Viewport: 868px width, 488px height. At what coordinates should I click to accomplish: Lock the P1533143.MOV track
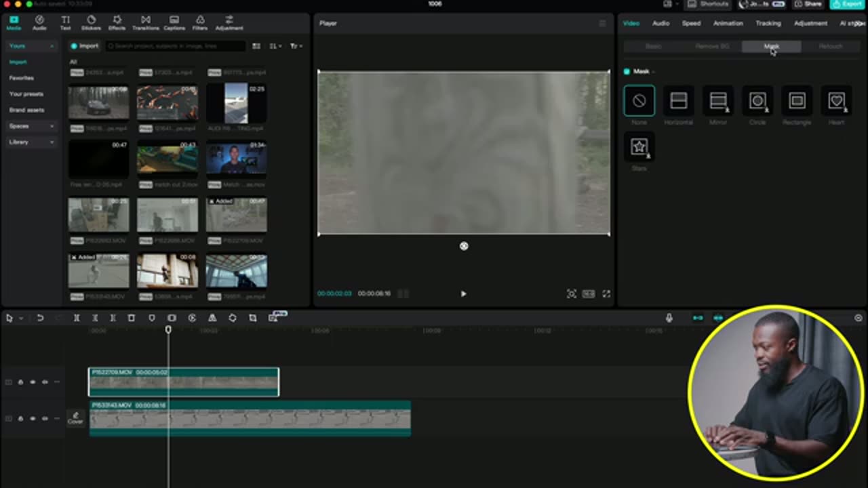(x=20, y=419)
